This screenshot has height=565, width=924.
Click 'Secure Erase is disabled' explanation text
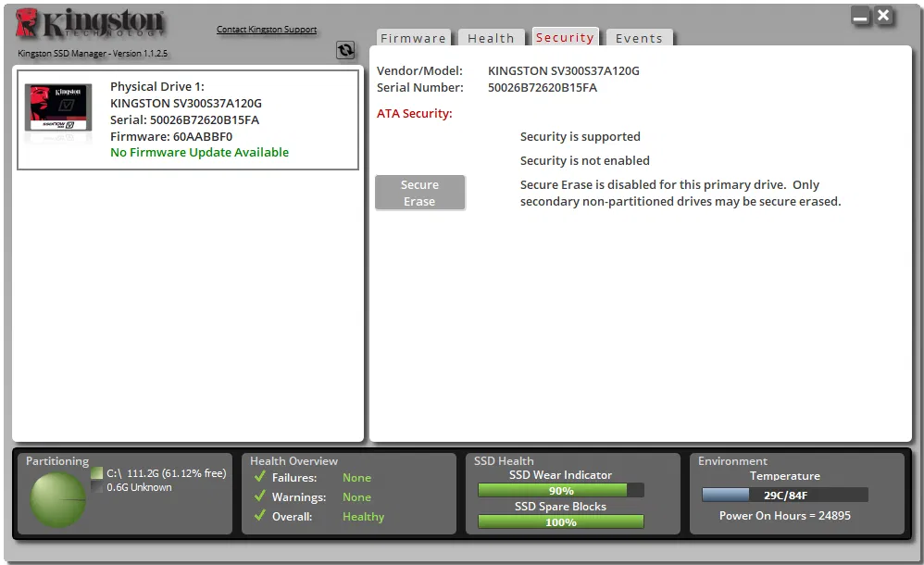point(680,193)
